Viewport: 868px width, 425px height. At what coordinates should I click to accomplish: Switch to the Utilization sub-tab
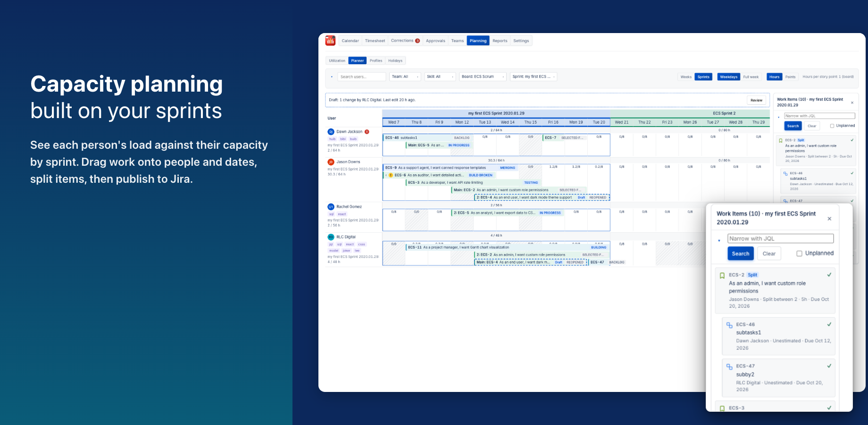[337, 61]
